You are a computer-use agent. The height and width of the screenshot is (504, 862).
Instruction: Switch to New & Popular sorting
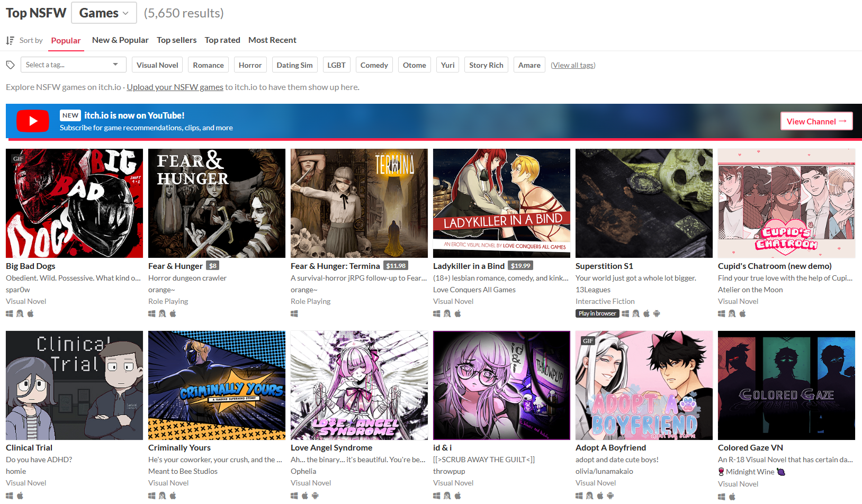tap(120, 40)
